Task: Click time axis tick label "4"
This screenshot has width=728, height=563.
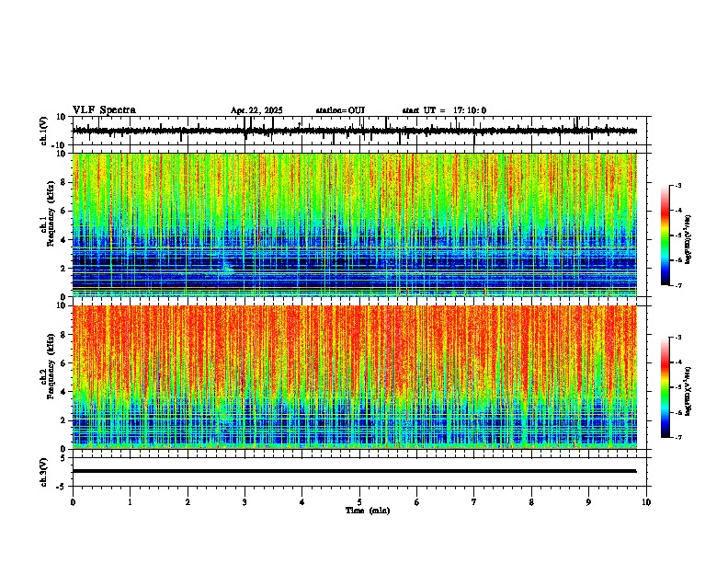Action: pos(302,502)
